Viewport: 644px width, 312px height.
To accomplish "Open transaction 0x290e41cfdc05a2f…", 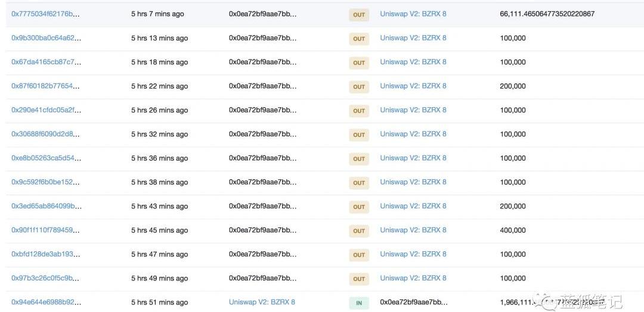I will [x=46, y=110].
